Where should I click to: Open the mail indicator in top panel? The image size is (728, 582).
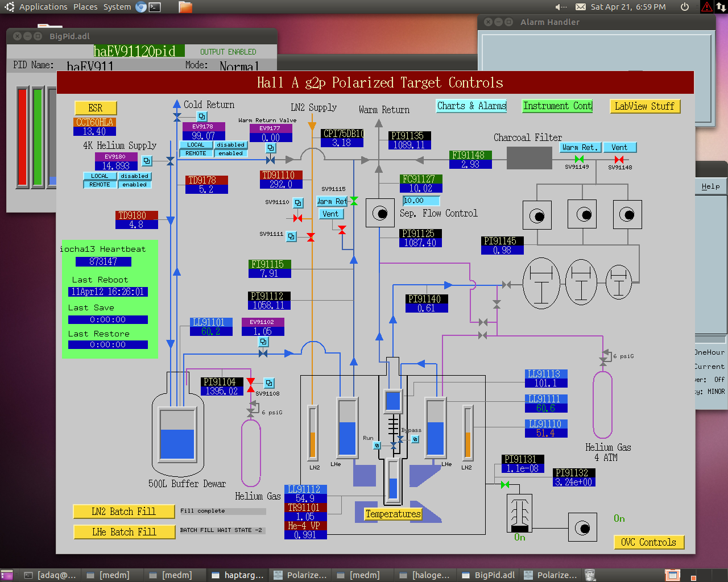[580, 7]
